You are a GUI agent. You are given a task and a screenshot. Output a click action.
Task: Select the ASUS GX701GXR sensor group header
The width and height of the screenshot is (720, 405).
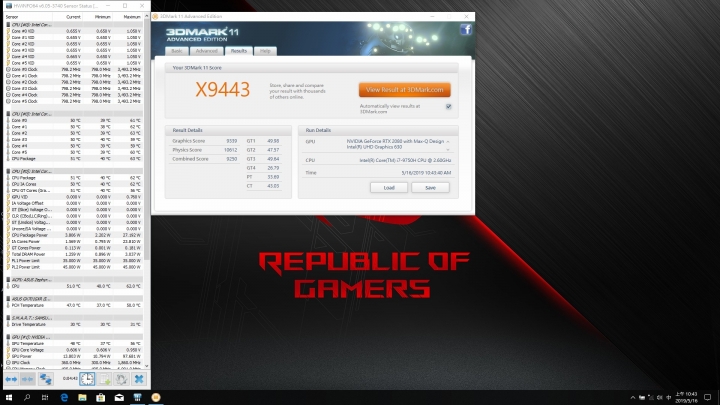click(x=74, y=298)
